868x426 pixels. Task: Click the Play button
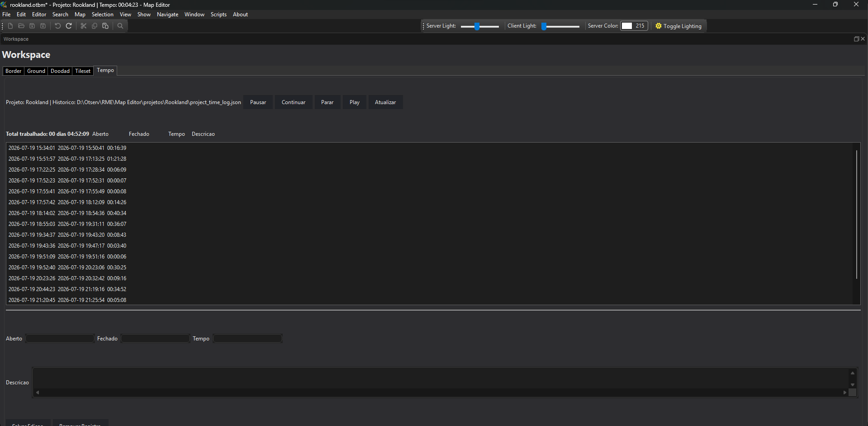pos(355,102)
